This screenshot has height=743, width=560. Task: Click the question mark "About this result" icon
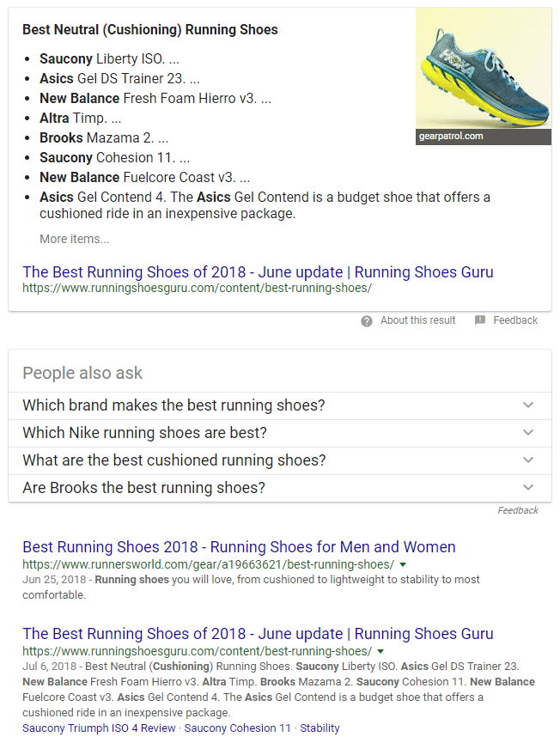pos(367,320)
